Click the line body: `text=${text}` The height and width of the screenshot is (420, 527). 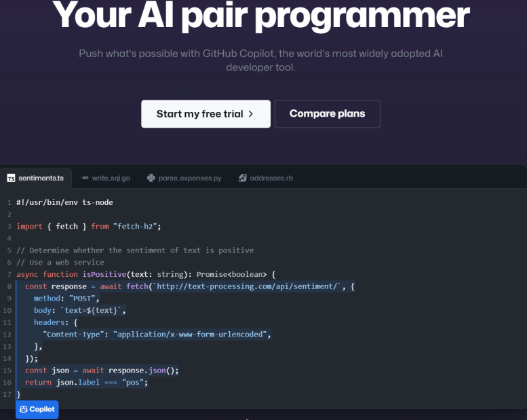pyautogui.click(x=79, y=310)
